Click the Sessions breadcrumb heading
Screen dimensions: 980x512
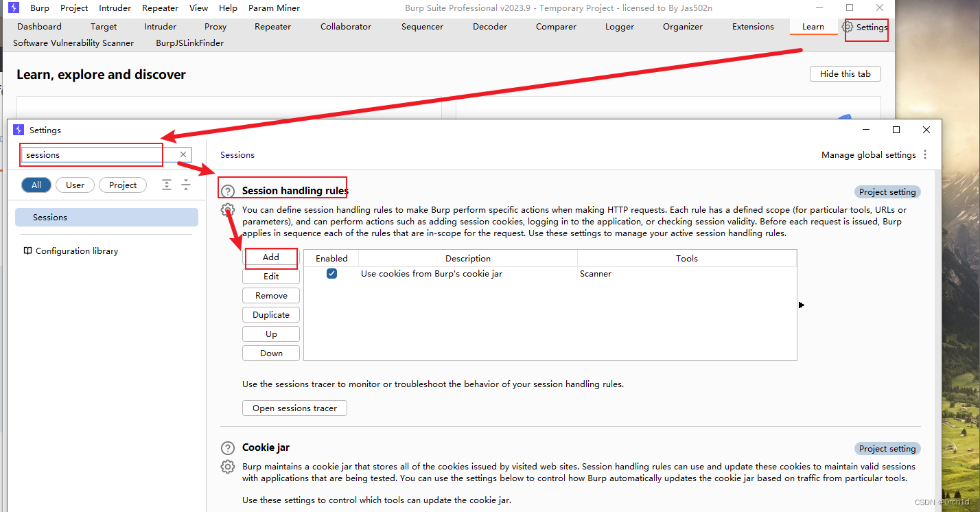click(237, 155)
